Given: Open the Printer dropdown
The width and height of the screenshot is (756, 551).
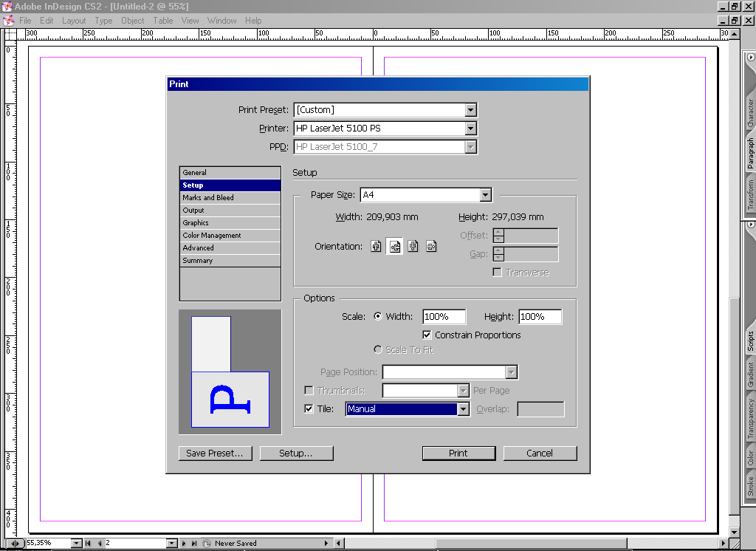Looking at the screenshot, I should [471, 129].
